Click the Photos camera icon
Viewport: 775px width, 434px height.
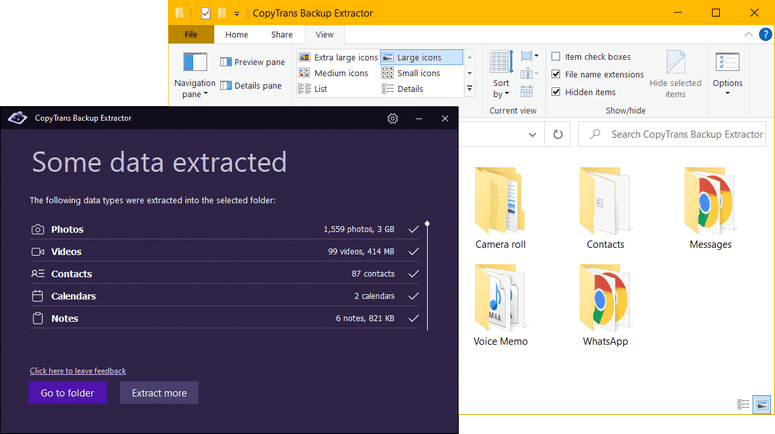click(38, 229)
